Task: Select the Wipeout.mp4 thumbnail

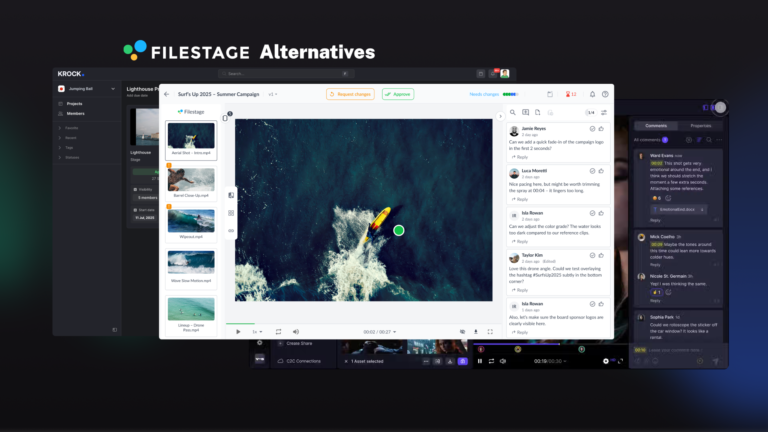Action: [x=191, y=224]
